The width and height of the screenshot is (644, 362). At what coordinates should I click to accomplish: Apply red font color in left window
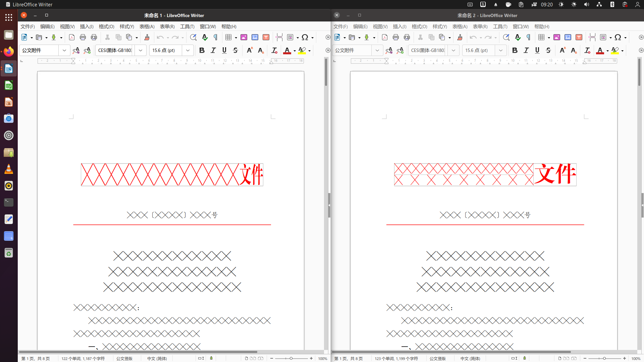[x=287, y=50]
